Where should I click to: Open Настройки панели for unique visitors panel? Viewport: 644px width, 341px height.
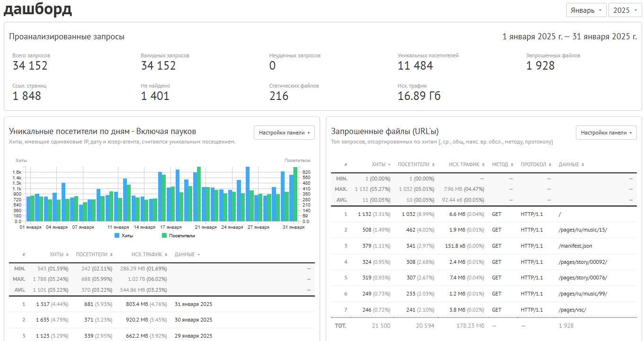coord(284,133)
